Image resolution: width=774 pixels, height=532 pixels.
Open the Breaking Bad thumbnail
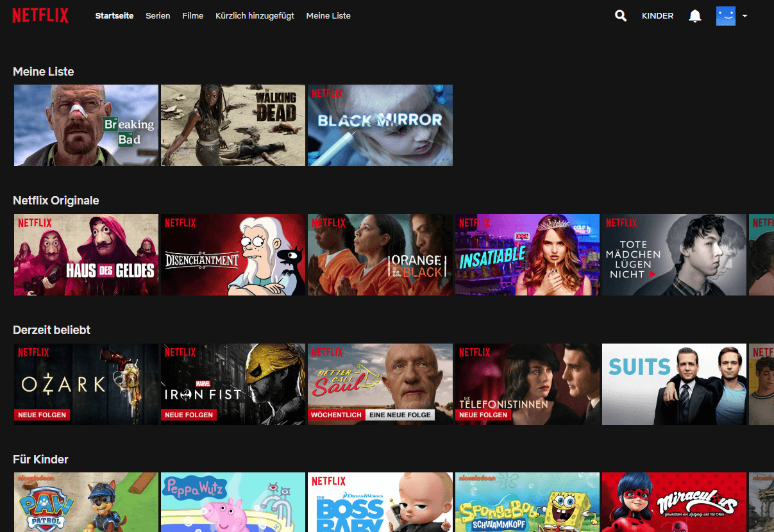click(x=86, y=126)
